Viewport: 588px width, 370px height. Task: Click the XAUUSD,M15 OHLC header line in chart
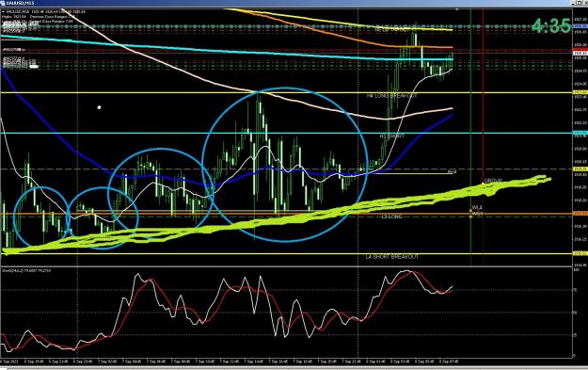click(44, 11)
